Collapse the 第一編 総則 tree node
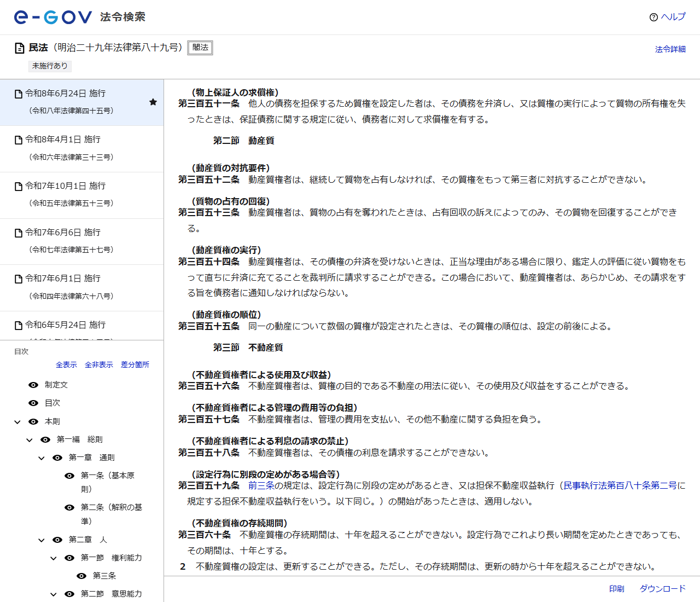 [30, 440]
